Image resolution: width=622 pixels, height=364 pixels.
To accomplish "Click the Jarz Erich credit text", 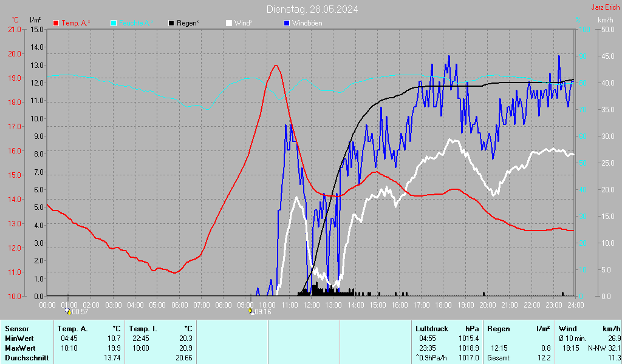I will [605, 7].
